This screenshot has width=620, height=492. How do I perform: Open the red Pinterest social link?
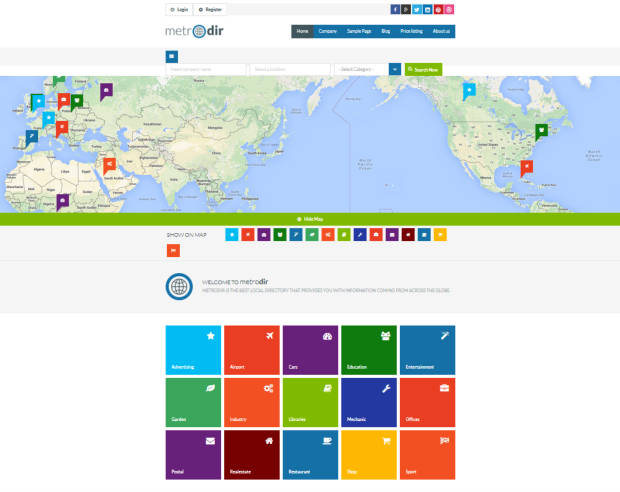tap(438, 9)
